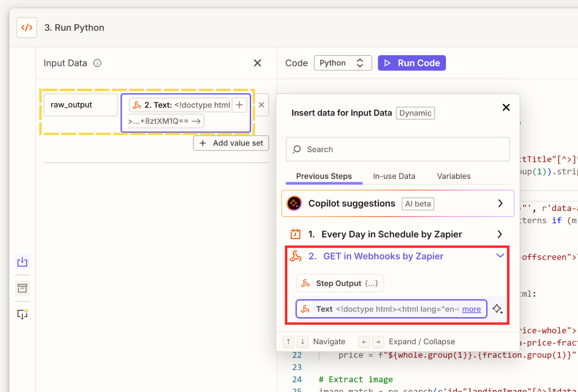Switch to the Variables tab
This screenshot has width=578, height=392.
click(x=453, y=176)
